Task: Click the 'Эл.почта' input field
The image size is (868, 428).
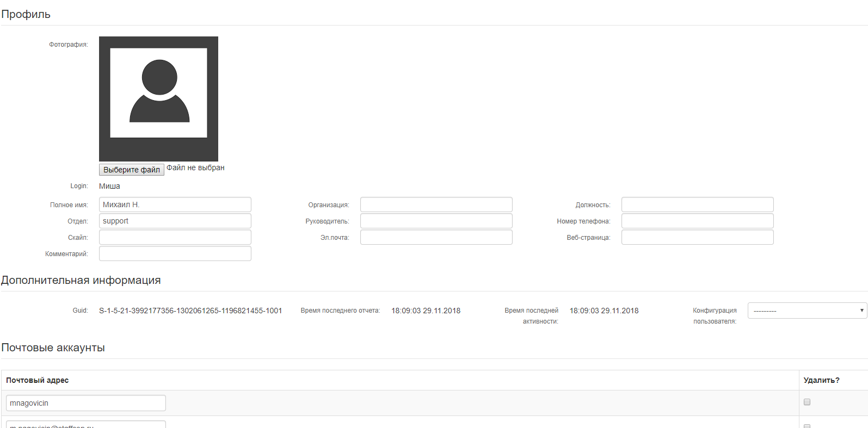Action: [436, 237]
